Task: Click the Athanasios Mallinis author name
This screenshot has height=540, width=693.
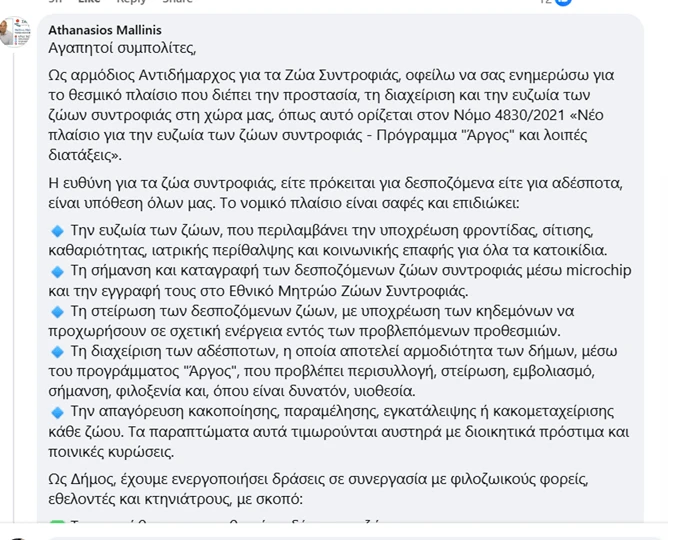Action: point(105,30)
